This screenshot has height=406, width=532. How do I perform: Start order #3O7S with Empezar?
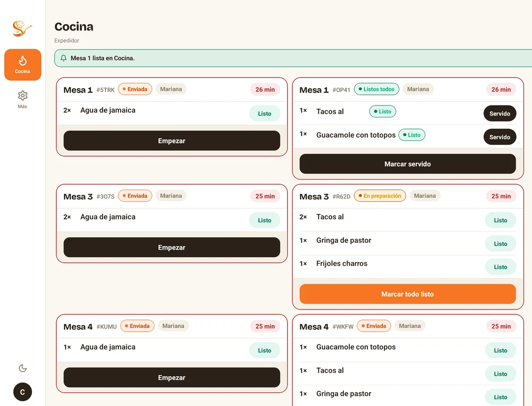tap(172, 247)
